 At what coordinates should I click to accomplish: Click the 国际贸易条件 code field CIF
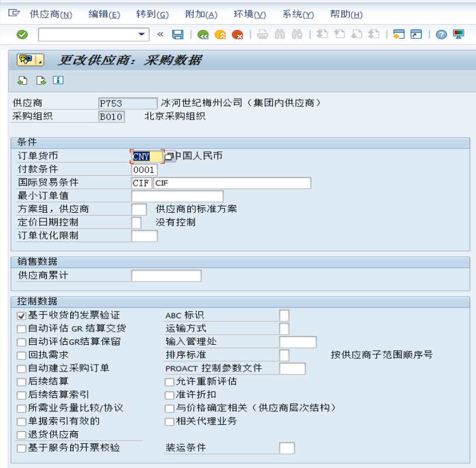(x=142, y=183)
